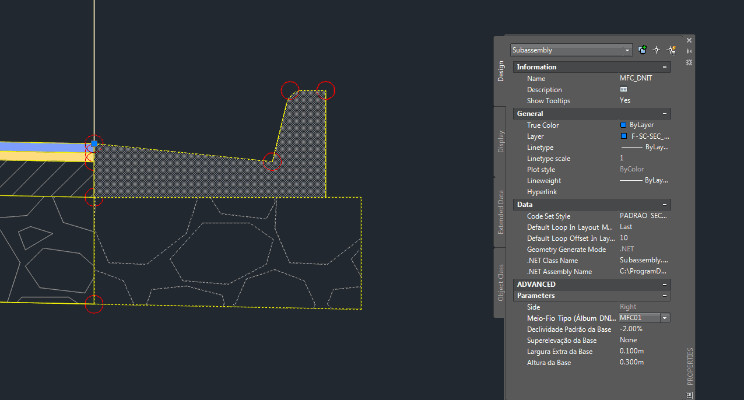744x400 pixels.
Task: Open the Subassembly object type dropdown
Action: click(627, 49)
